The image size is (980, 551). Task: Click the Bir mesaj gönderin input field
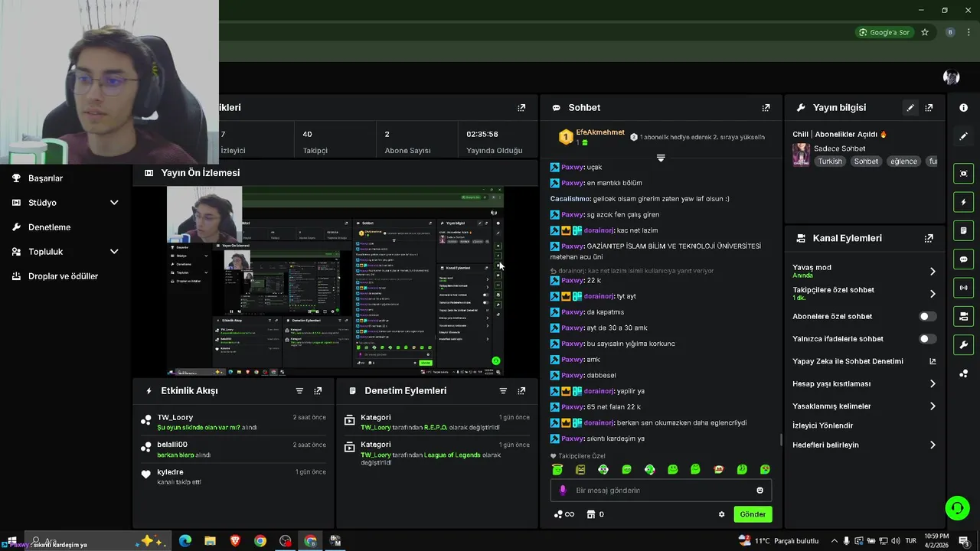[x=661, y=491]
